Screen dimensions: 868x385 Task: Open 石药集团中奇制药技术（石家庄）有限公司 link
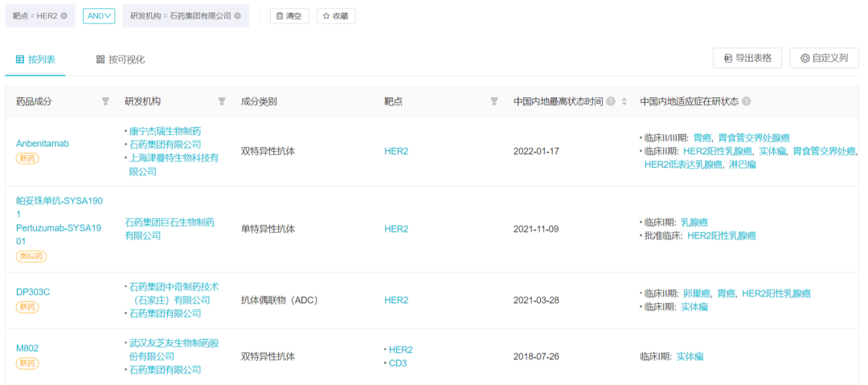(x=174, y=293)
